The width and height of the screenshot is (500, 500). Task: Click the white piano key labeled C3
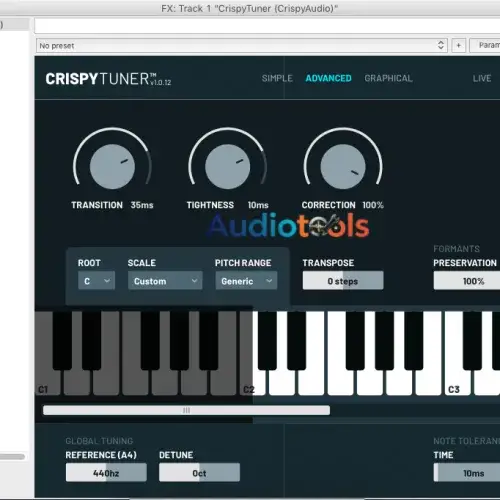[x=457, y=383]
